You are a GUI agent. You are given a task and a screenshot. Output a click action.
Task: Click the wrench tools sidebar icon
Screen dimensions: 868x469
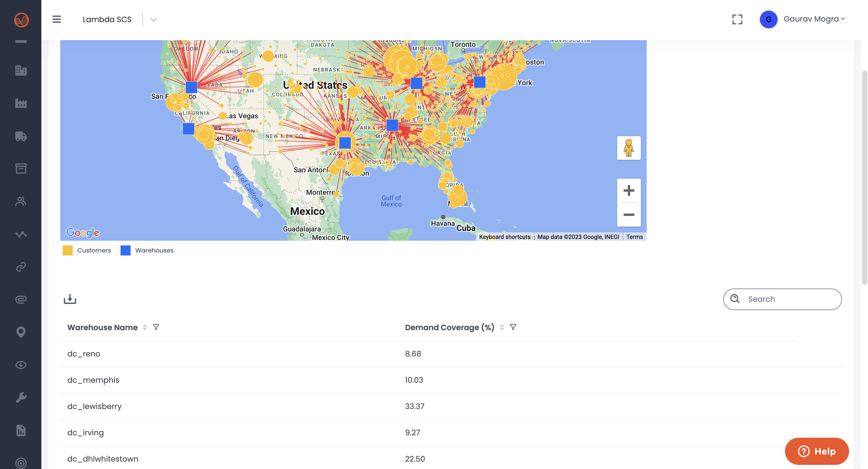[21, 398]
